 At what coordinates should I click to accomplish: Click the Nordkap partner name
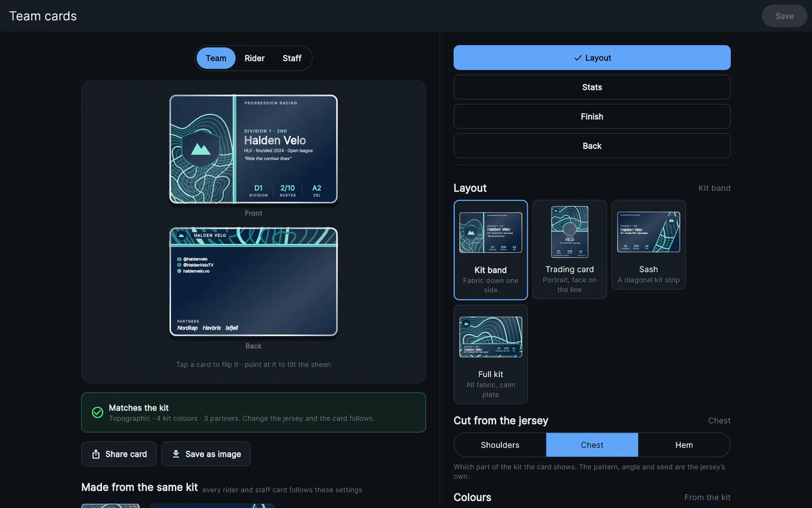(187, 328)
